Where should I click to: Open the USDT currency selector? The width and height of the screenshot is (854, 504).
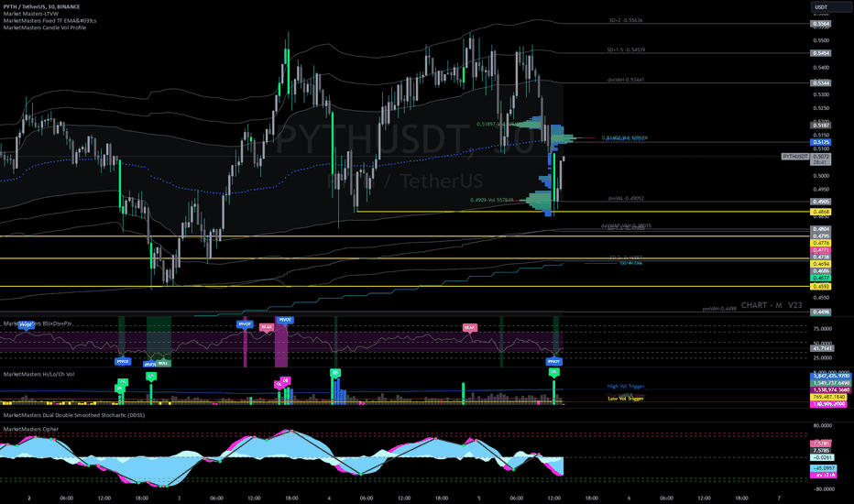[x=831, y=7]
